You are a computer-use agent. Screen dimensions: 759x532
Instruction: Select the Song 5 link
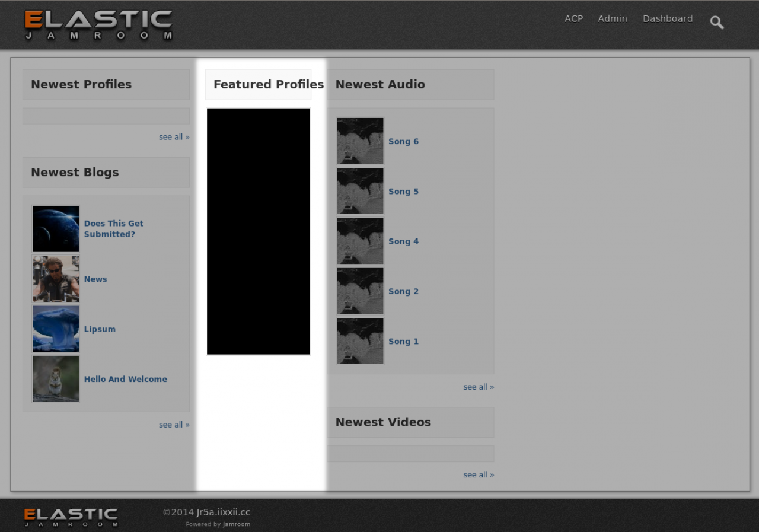pos(403,192)
